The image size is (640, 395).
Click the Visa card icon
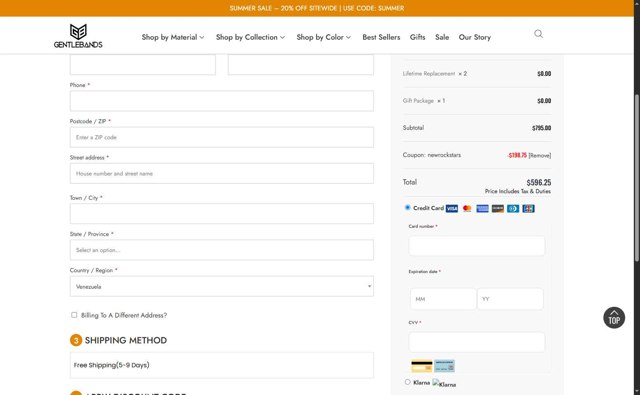pyautogui.click(x=451, y=209)
